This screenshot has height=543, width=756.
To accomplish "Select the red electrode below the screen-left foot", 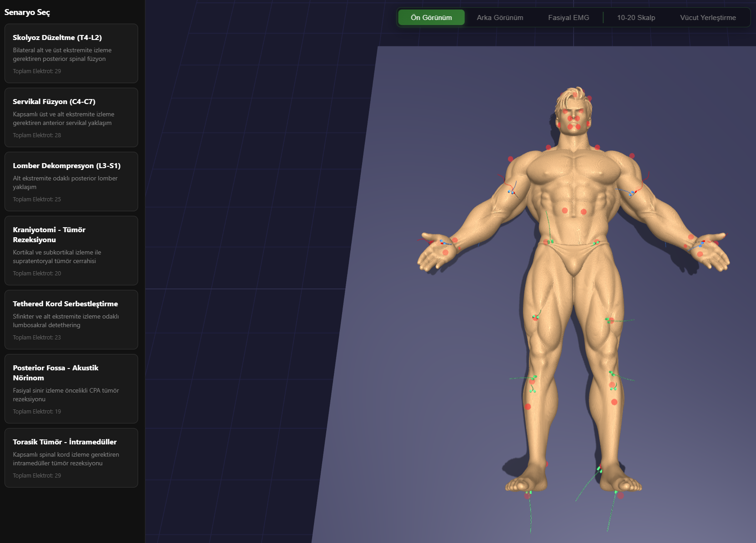I will [x=527, y=496].
